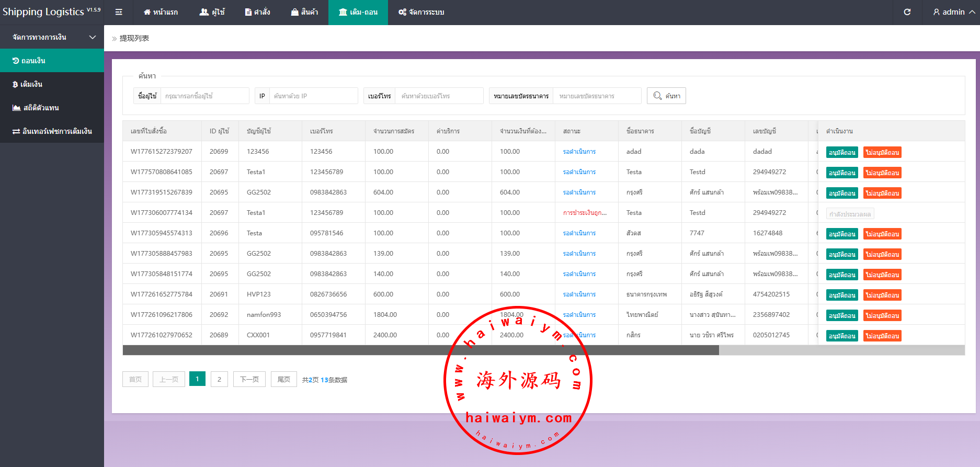980x467 pixels.
Task: Focus the ชื่อผู้ใช้ username search field
Action: click(204, 96)
